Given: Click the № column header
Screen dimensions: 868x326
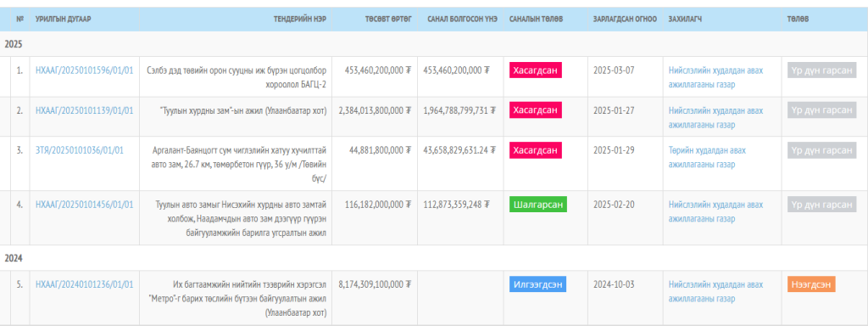Looking at the screenshot, I should tap(20, 20).
